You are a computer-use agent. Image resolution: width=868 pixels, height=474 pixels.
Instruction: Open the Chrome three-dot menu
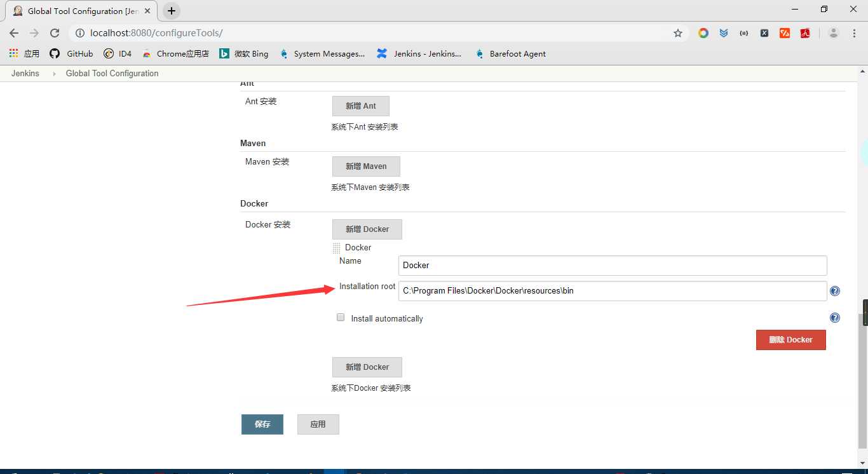854,33
